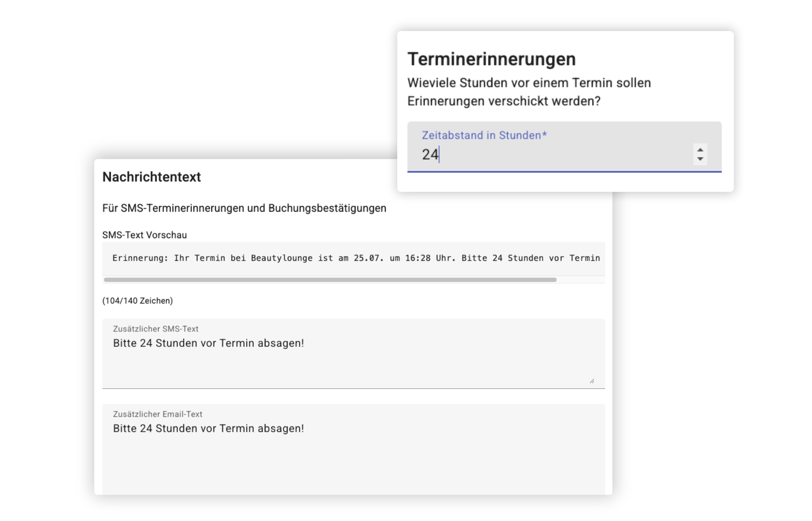Click the down arrow to decrease Zeitabstand

[x=700, y=159]
